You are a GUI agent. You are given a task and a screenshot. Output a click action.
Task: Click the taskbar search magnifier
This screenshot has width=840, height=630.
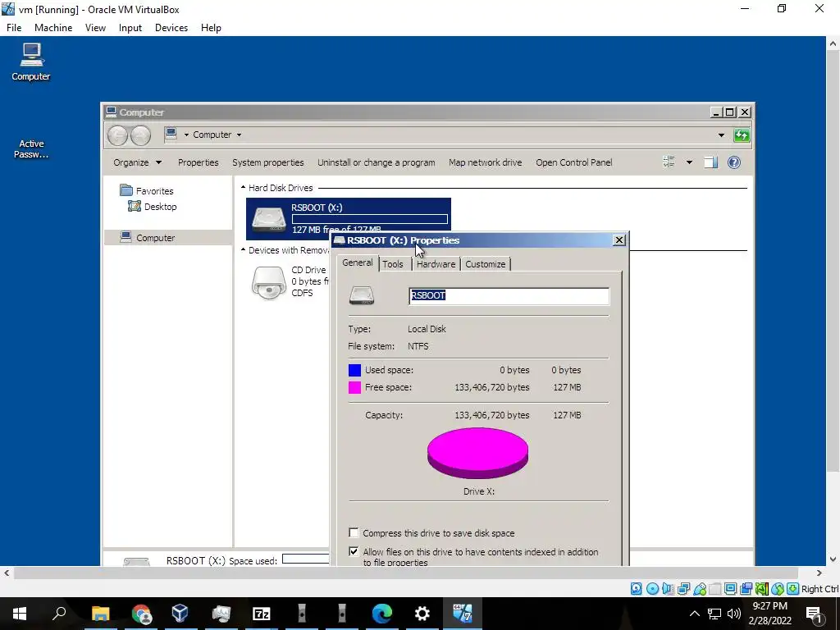click(59, 614)
